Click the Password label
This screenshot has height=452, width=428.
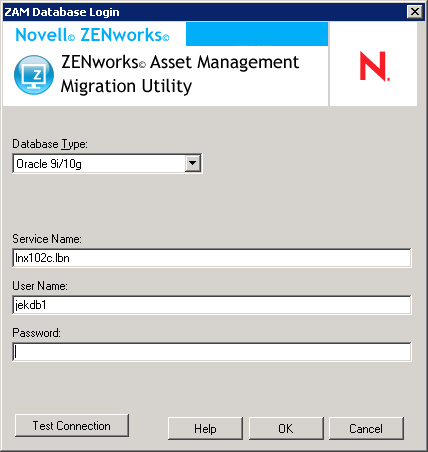click(37, 333)
